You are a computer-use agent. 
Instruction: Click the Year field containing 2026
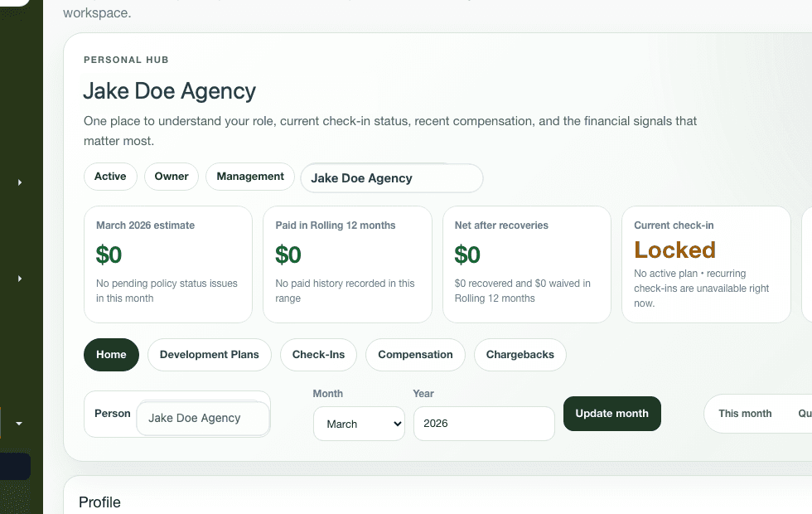tap(484, 424)
